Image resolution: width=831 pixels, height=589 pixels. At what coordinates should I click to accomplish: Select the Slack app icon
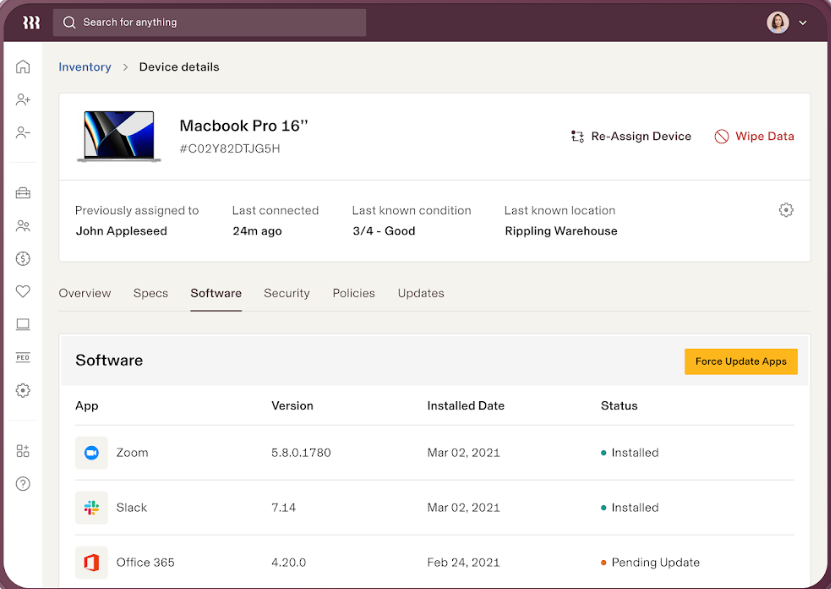[91, 507]
